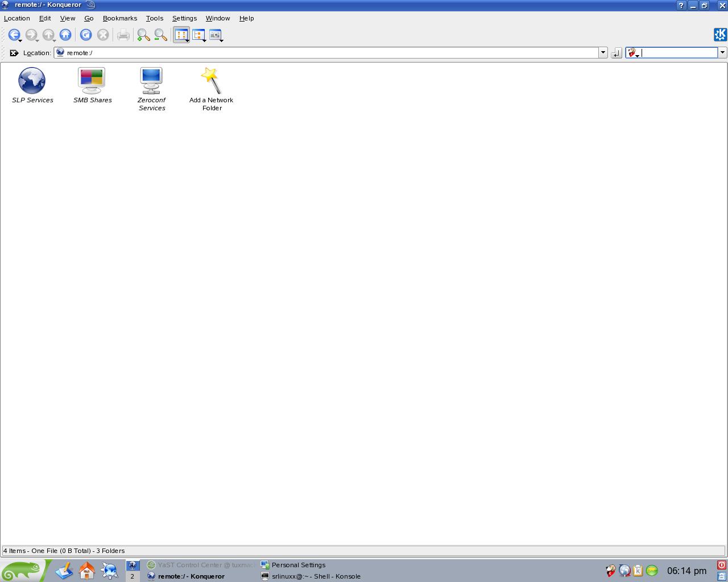Click the window menu icon in title bar
The height and width of the screenshot is (582, 728).
click(6, 5)
